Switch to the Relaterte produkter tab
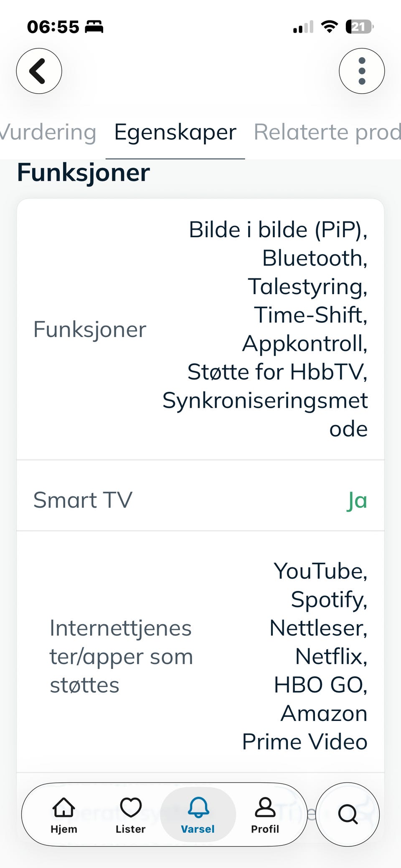This screenshot has height=868, width=401. tap(327, 132)
